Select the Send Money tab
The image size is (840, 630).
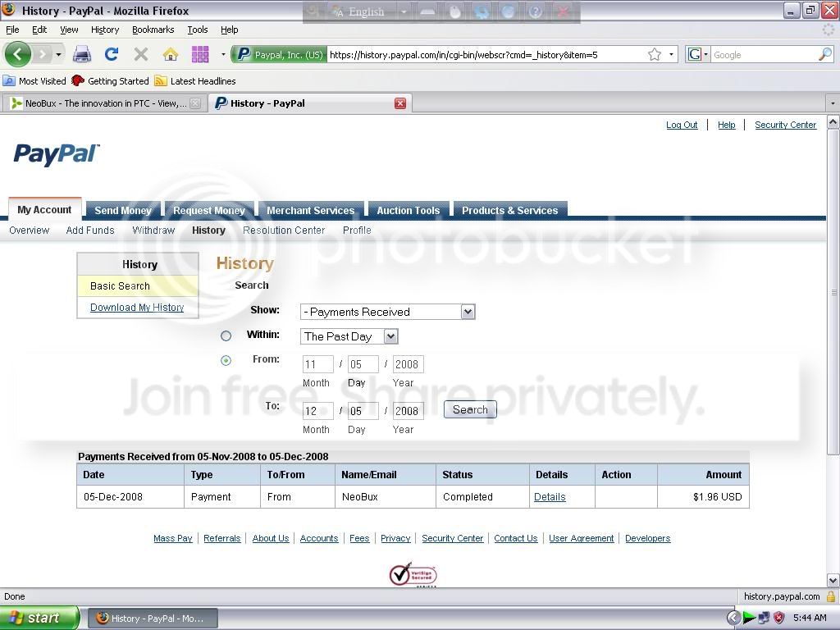(x=123, y=210)
